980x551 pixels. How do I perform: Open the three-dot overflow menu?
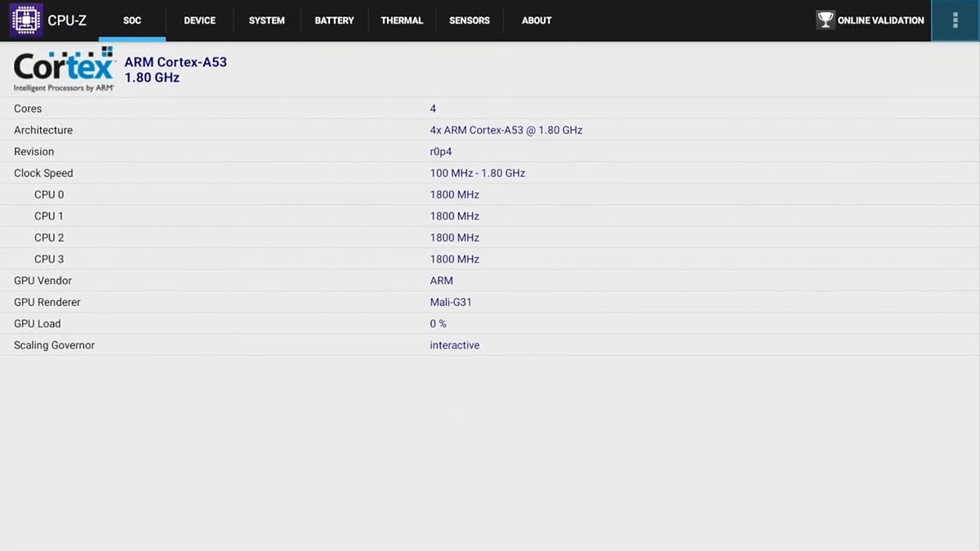(x=955, y=20)
